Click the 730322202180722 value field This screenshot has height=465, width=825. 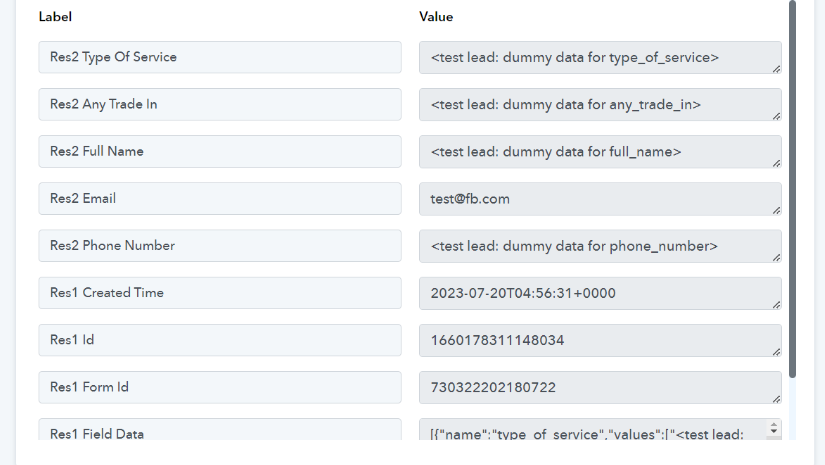600,388
